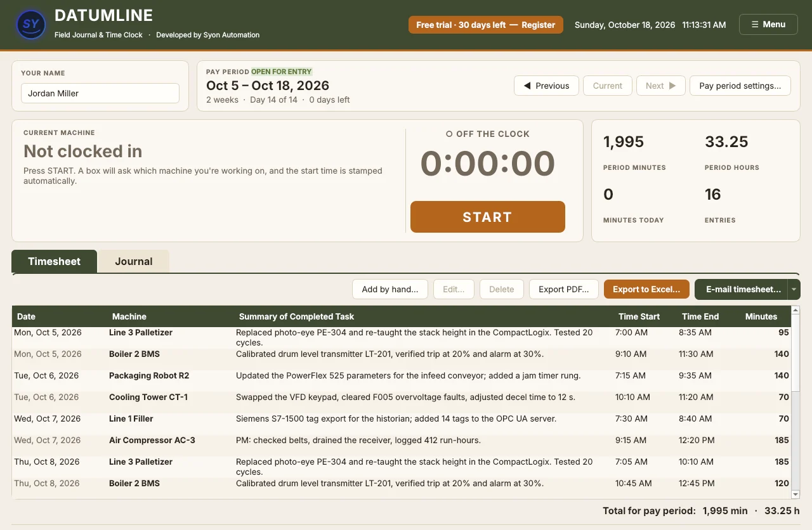
Task: Open Pay period settings
Action: (740, 86)
